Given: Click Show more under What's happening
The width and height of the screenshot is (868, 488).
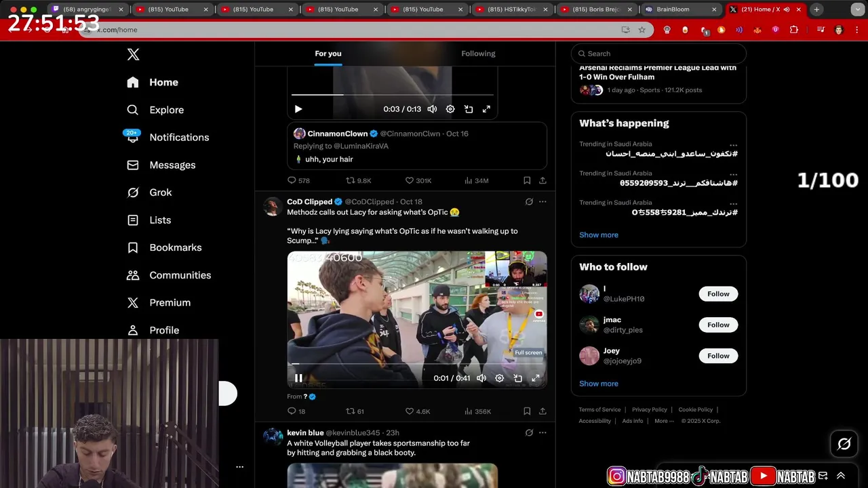Looking at the screenshot, I should point(599,235).
